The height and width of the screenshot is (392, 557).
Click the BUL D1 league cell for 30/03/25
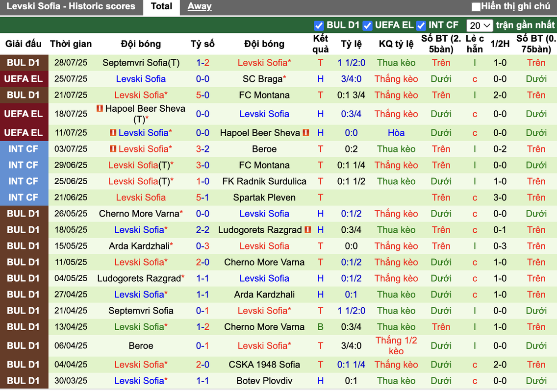[24, 381]
